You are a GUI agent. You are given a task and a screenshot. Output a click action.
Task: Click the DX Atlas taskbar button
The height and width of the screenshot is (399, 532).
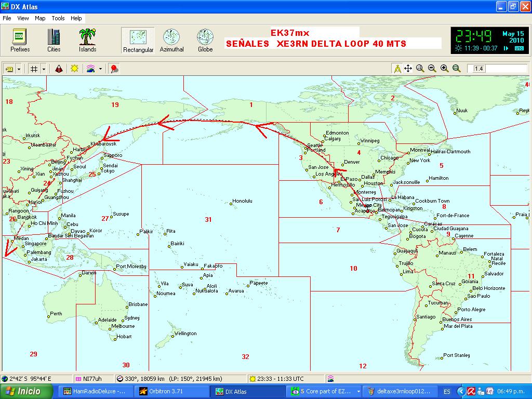click(x=246, y=391)
